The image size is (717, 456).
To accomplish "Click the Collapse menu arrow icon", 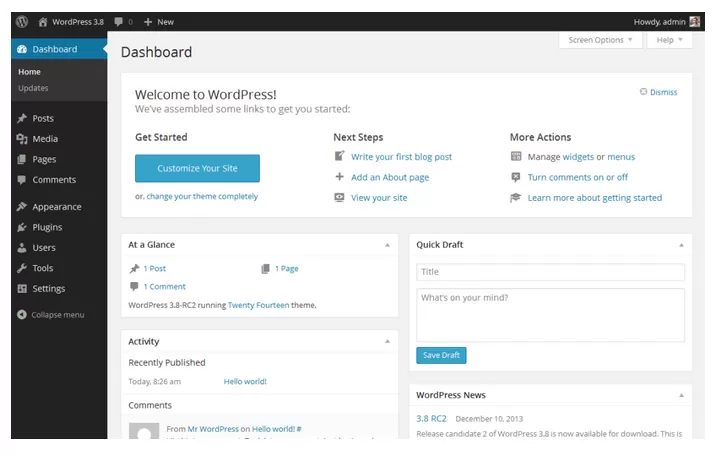I will (21, 315).
